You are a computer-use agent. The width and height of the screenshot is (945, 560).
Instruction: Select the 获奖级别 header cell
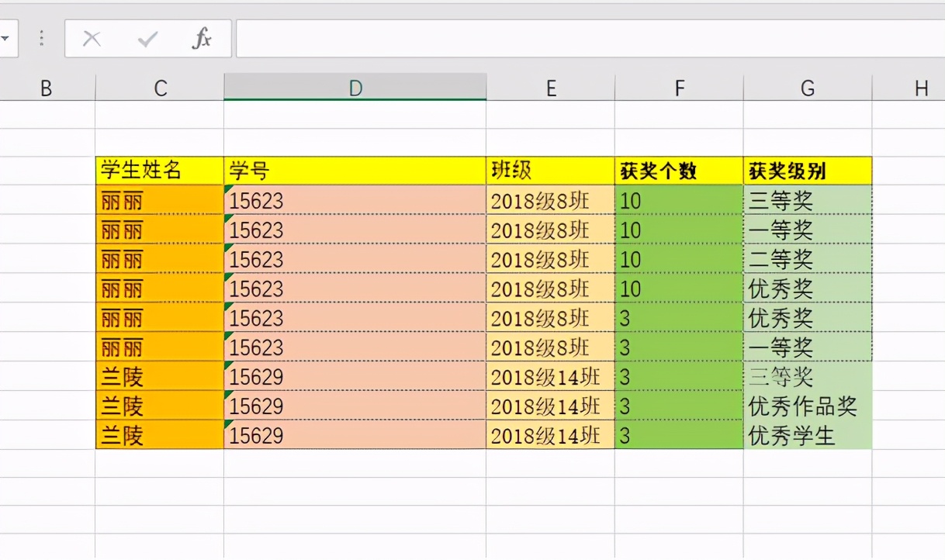click(x=808, y=171)
